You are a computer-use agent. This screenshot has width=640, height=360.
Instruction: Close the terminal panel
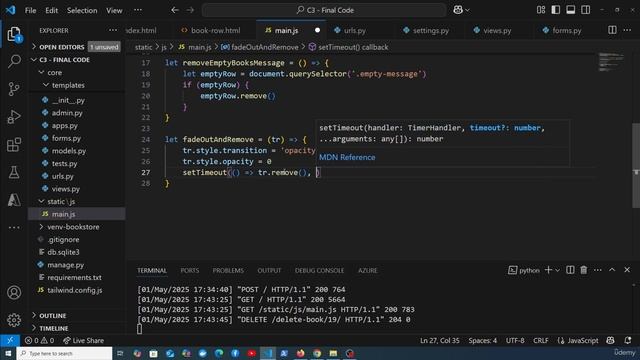[627, 270]
